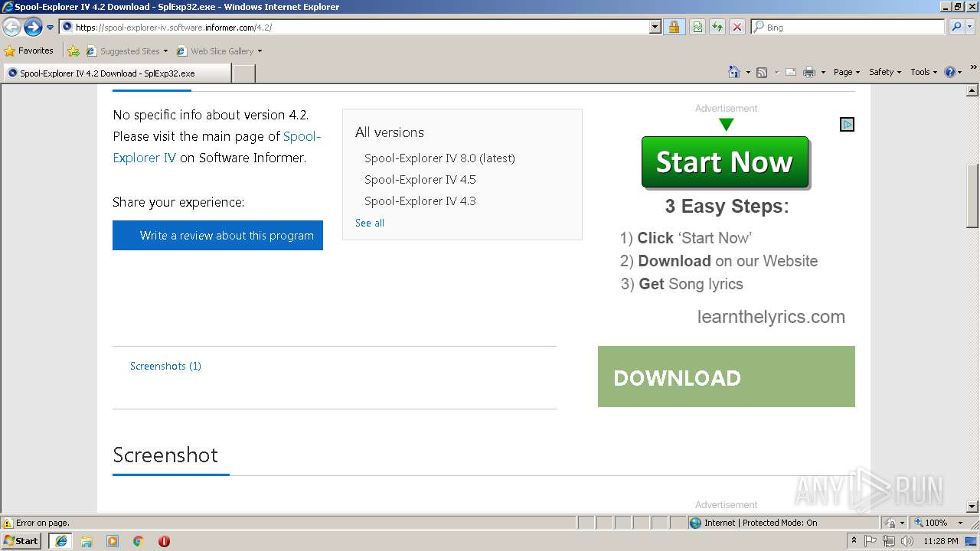Screen dimensions: 980x551
Task: Click the address bar URL field
Action: [354, 27]
